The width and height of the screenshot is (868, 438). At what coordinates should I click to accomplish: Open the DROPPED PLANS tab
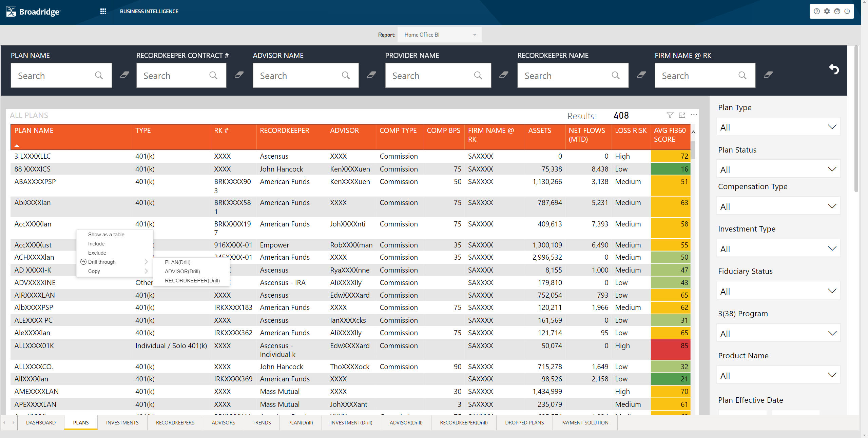(x=524, y=423)
